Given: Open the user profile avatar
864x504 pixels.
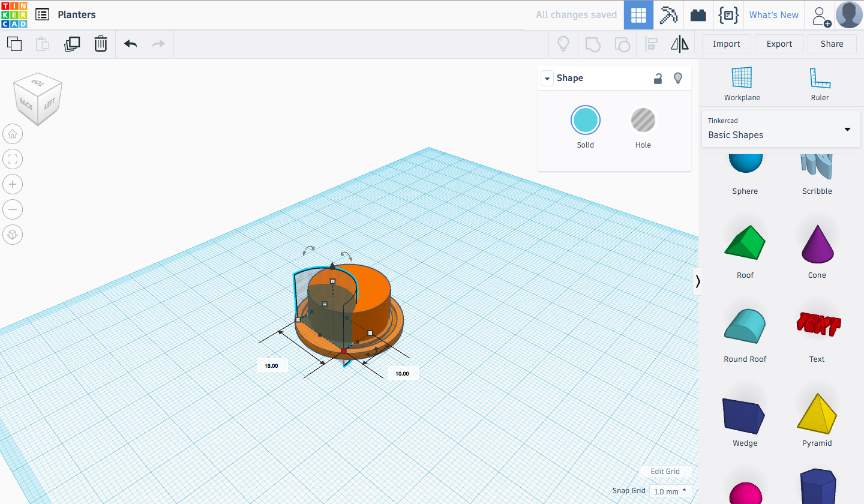Looking at the screenshot, I should point(850,15).
